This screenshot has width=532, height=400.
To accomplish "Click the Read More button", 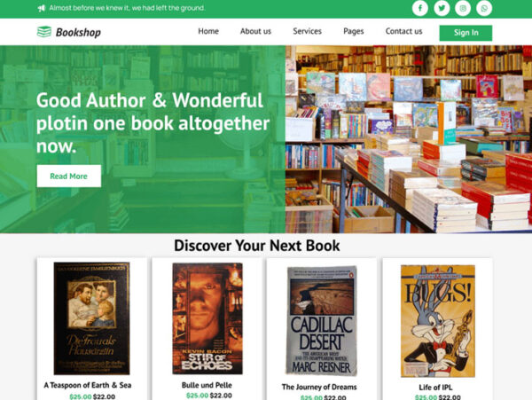I will click(69, 176).
